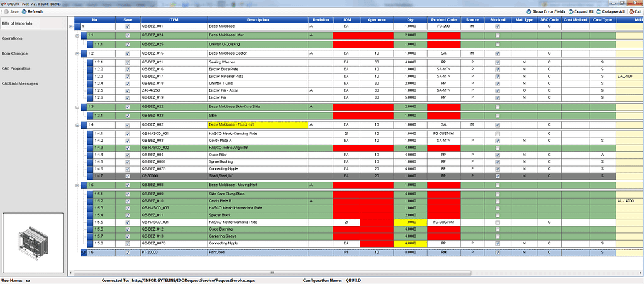Viewport: 644px width, 284px height.
Task: Click the Cost Type column header
Action: pyautogui.click(x=602, y=19)
